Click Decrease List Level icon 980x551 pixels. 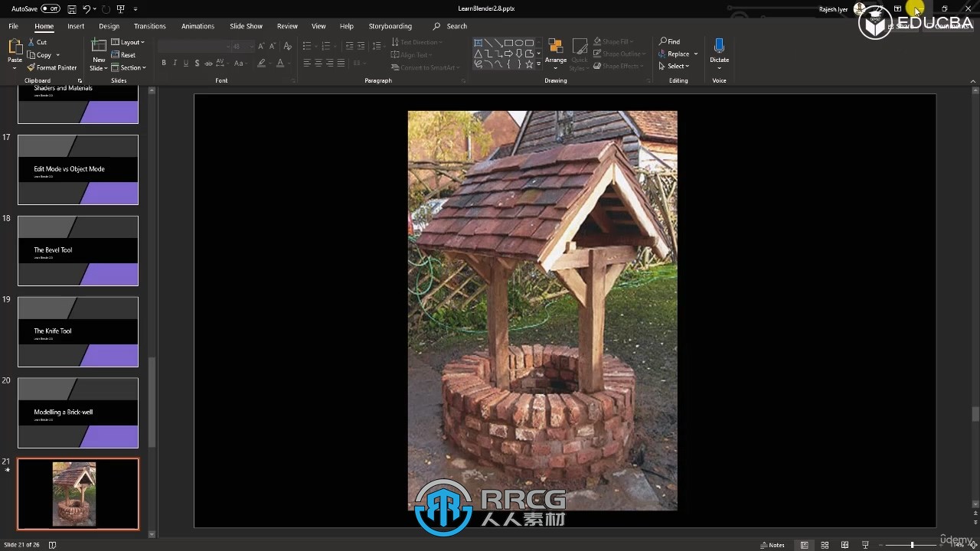[x=349, y=47]
